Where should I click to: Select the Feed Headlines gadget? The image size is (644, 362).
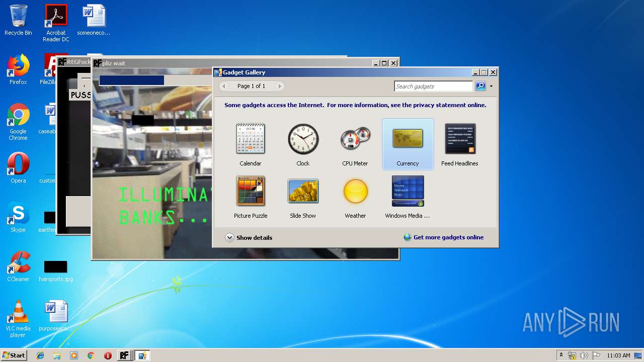coord(460,144)
